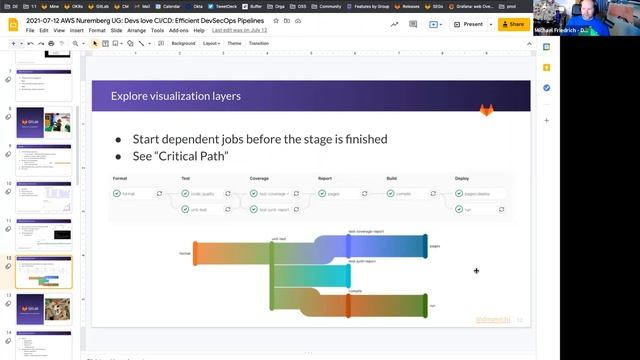Click the Transition button
The height and width of the screenshot is (360, 640).
pyautogui.click(x=259, y=43)
